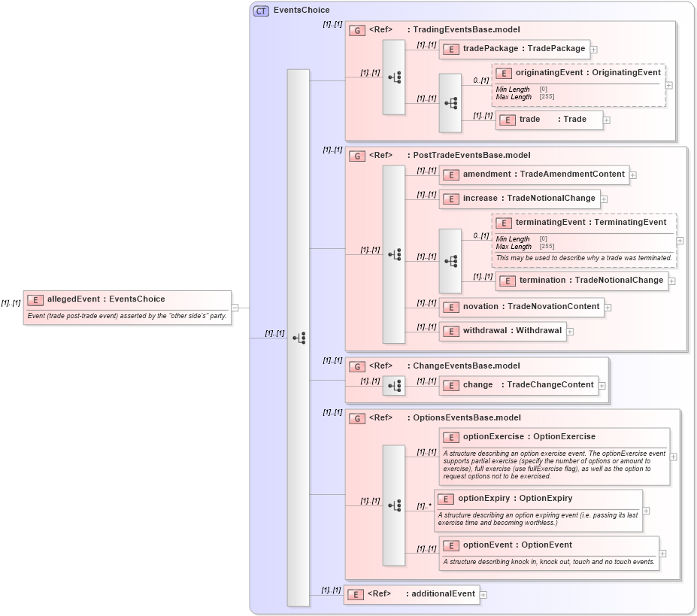Click the E icon on optionExpiry element
The width and height of the screenshot is (697, 616).
[445, 499]
